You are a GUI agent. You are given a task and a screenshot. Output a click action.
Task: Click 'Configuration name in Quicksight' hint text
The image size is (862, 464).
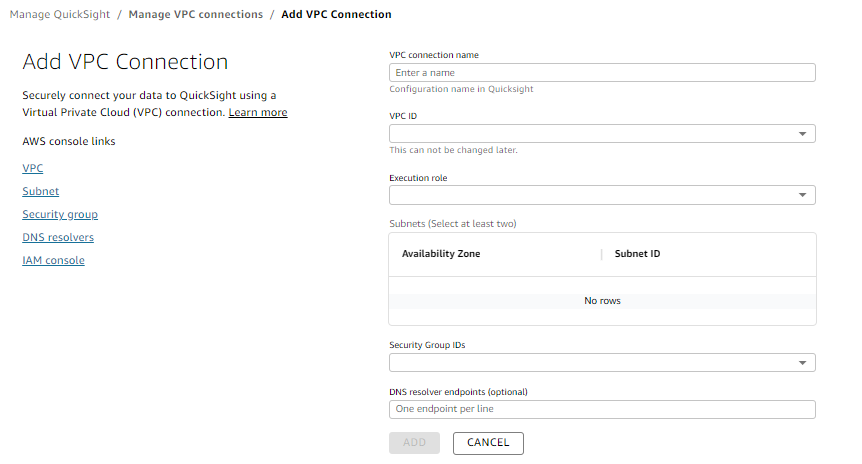pos(461,89)
